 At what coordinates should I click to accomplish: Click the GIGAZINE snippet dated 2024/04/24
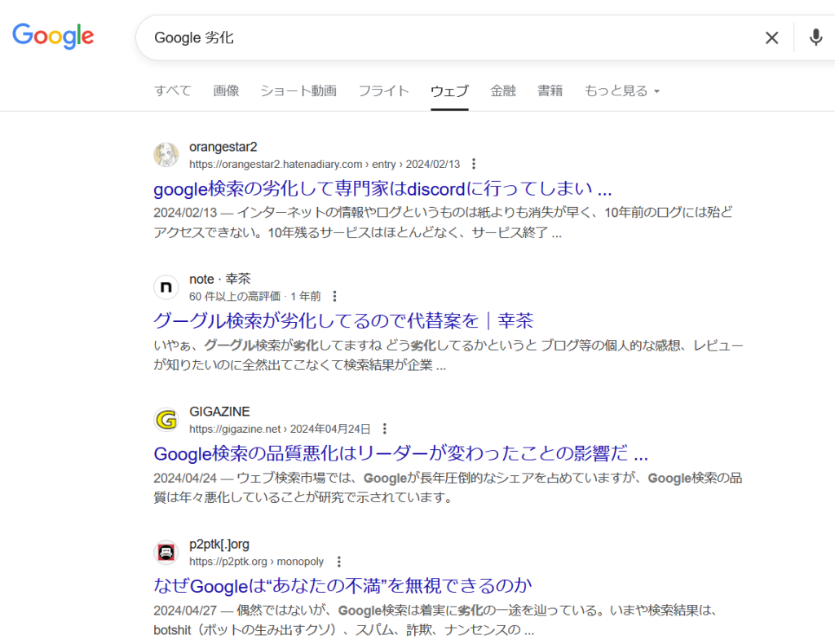tap(448, 487)
